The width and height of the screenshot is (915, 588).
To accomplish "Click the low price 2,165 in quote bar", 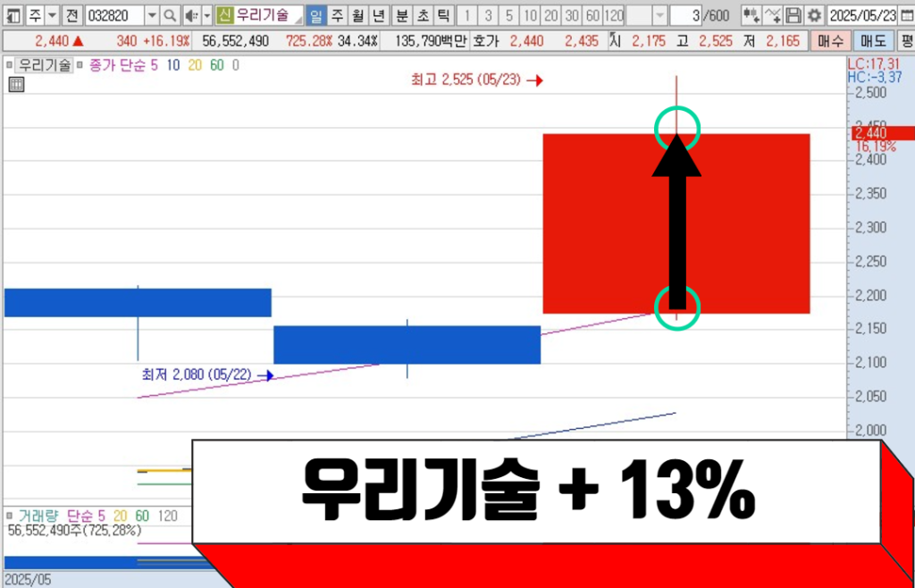I will 783,41.
